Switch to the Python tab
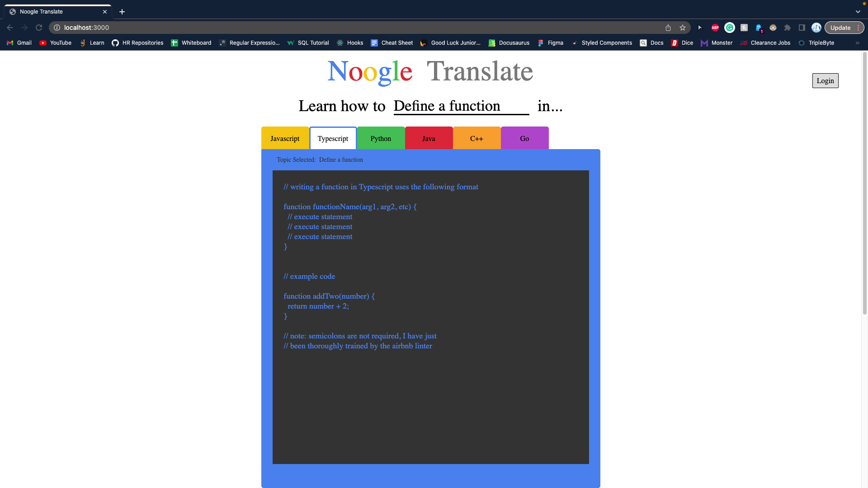The width and height of the screenshot is (868, 488). pos(380,138)
